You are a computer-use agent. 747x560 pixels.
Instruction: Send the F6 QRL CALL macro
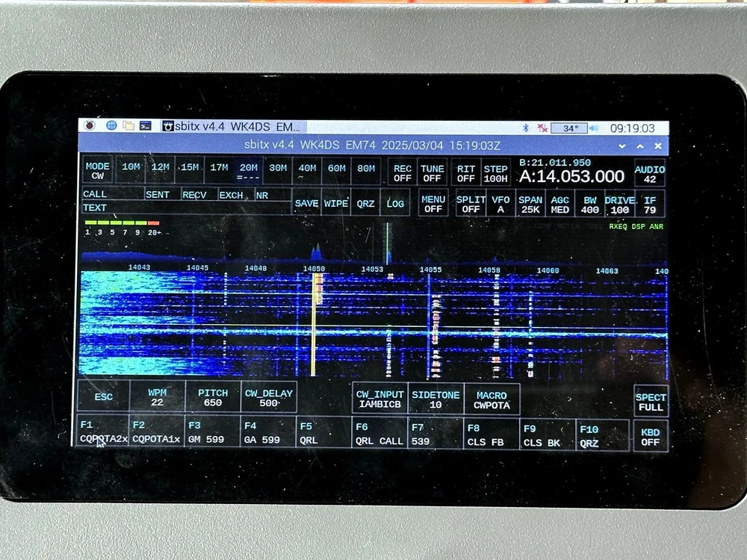coord(379,434)
